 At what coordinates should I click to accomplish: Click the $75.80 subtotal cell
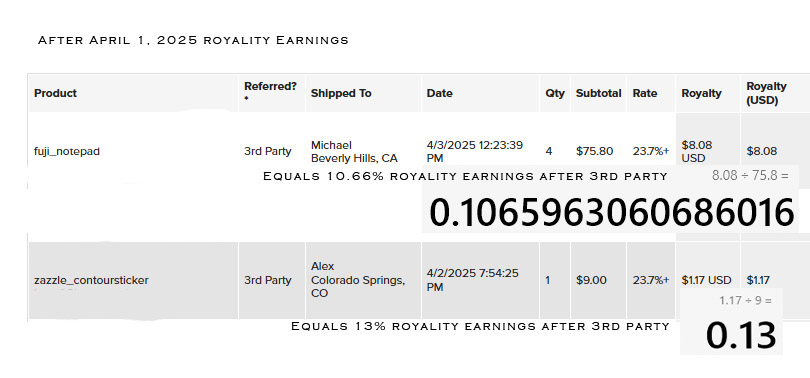(595, 151)
